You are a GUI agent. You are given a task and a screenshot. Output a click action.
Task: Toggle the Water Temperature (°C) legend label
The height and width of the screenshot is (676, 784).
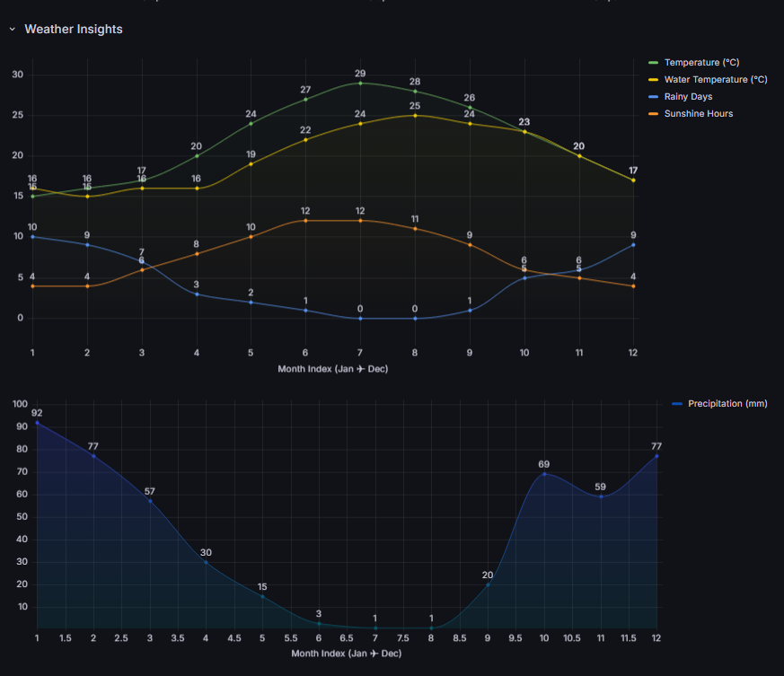(716, 80)
